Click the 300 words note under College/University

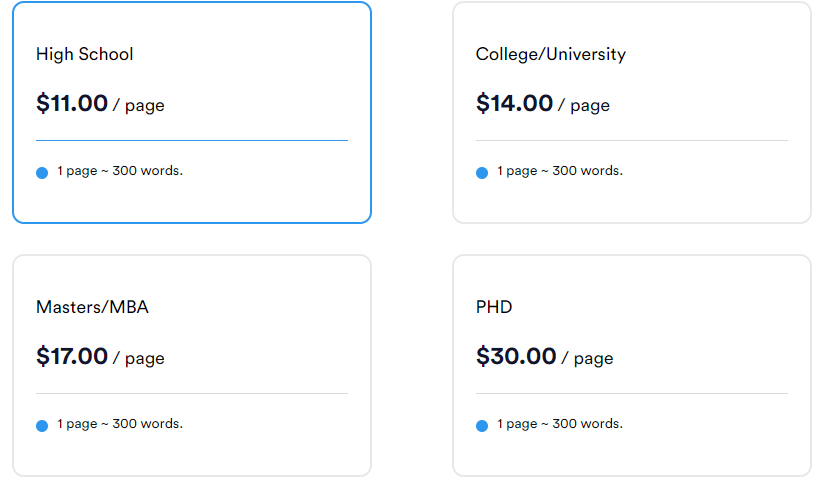point(560,171)
